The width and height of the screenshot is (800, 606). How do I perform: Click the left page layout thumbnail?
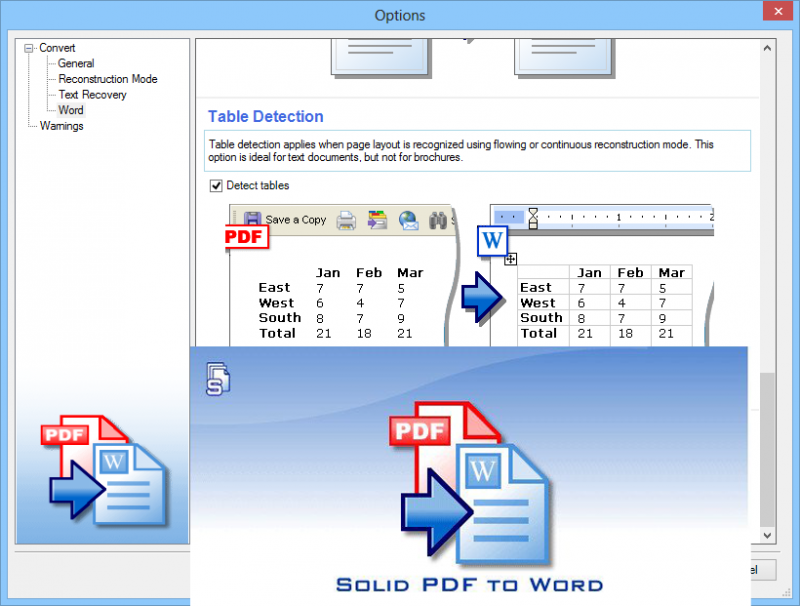(x=381, y=57)
